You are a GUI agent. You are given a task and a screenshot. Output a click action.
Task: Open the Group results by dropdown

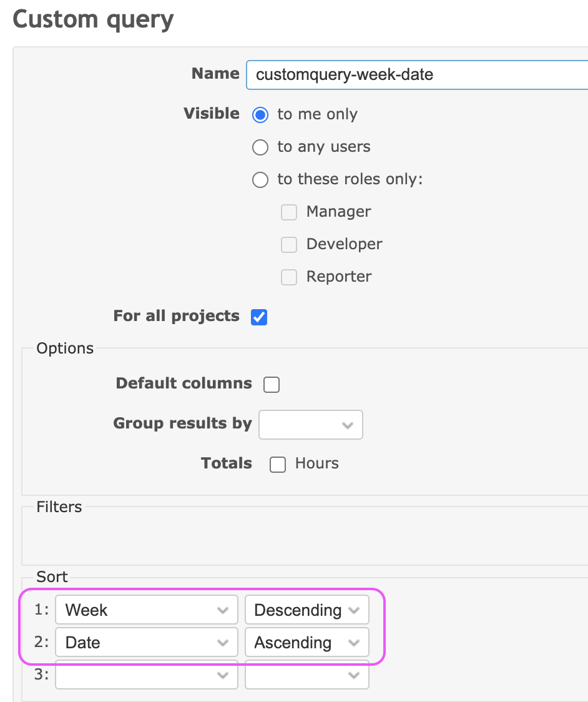[311, 425]
